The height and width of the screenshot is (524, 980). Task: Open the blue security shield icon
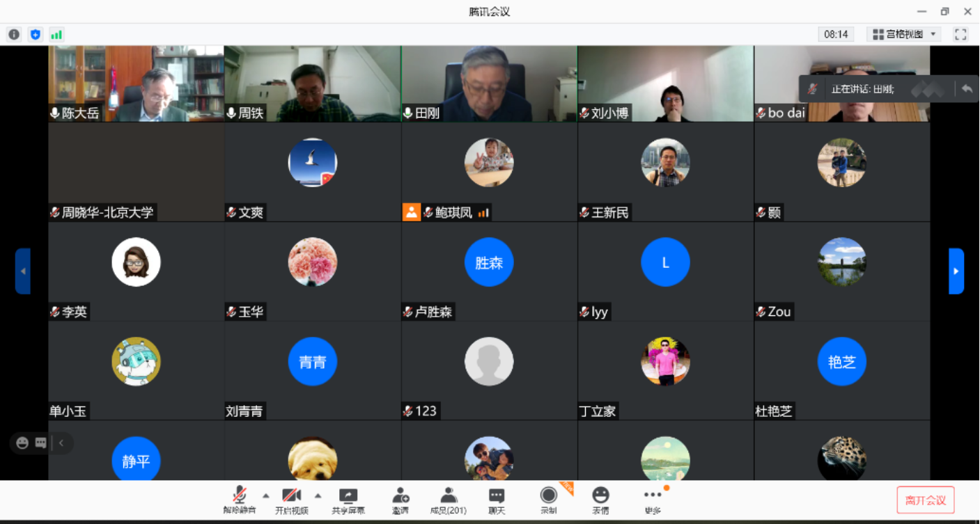coord(35,33)
